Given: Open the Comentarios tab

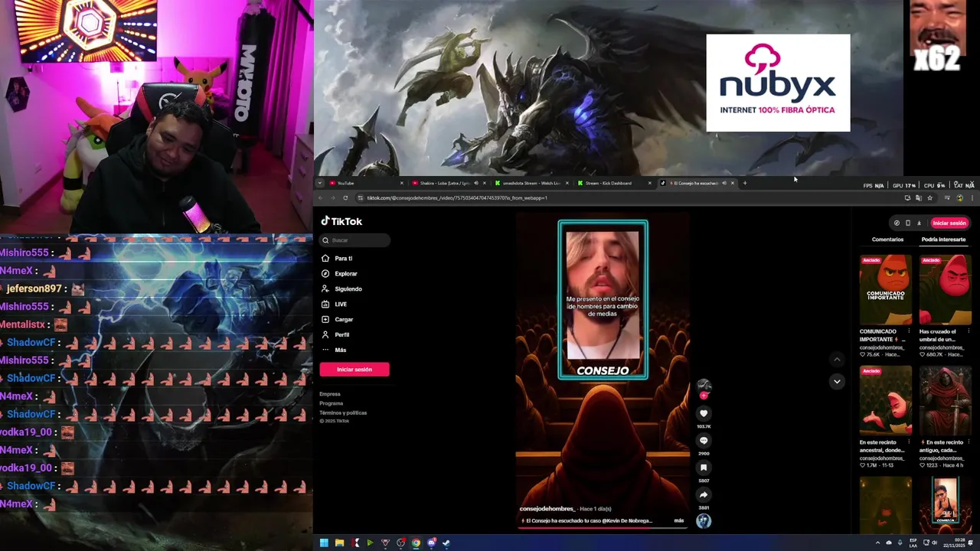Looking at the screenshot, I should coord(887,240).
